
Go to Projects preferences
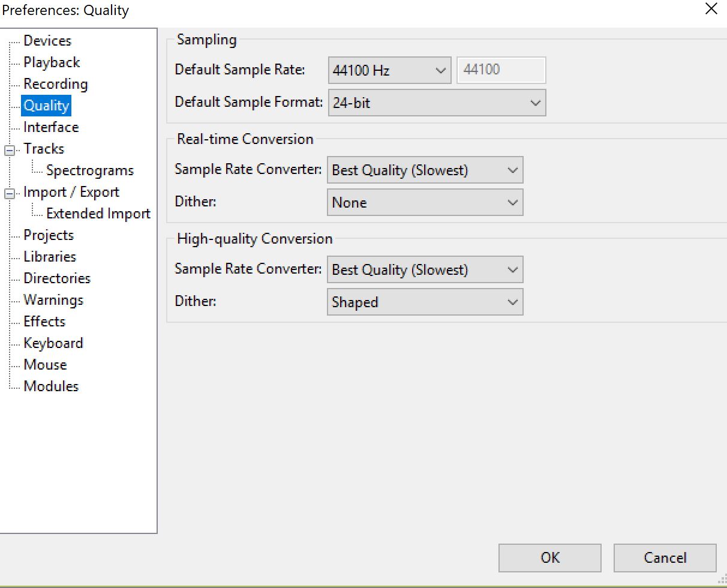click(49, 235)
